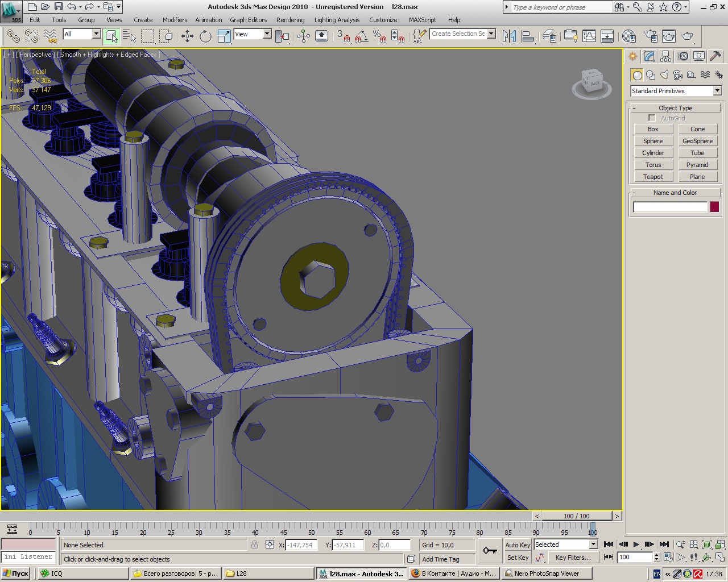Screen dimensions: 728x582
Task: Click the Mirror tool icon
Action: [510, 36]
